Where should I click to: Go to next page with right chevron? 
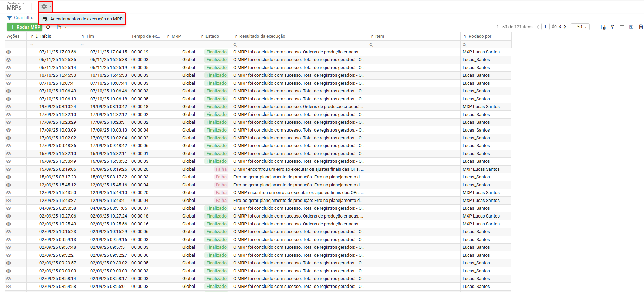click(565, 27)
